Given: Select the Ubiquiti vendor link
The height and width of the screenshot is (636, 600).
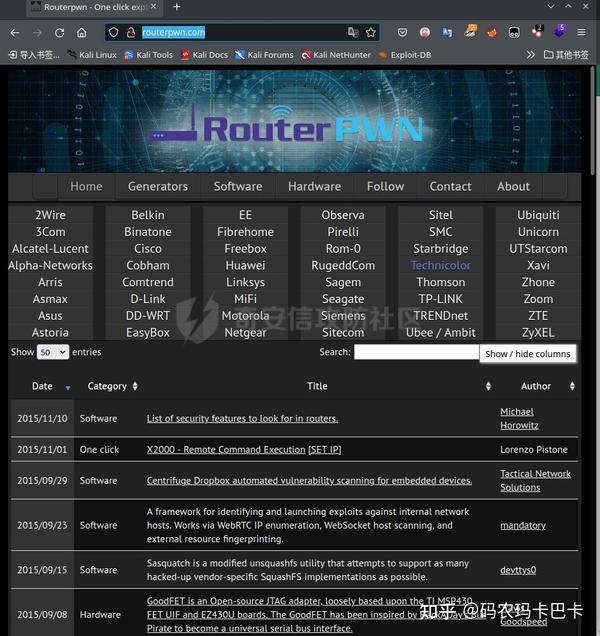Looking at the screenshot, I should point(538,215).
